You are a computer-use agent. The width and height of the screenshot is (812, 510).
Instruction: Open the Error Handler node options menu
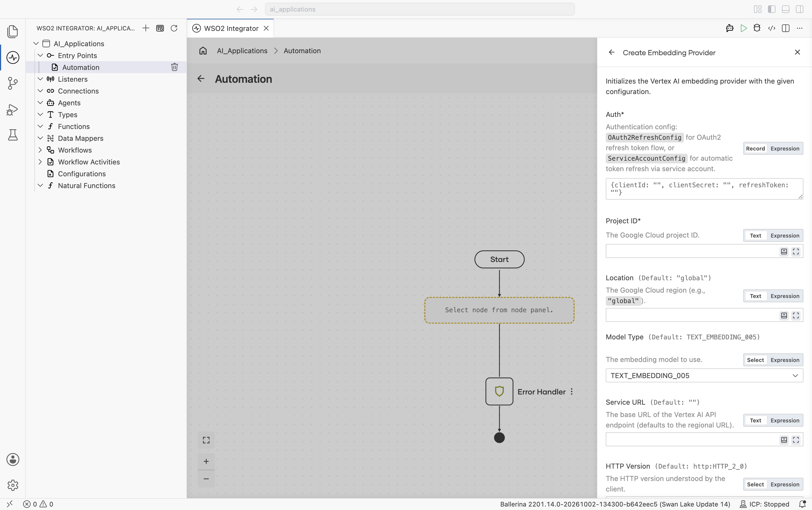(572, 392)
